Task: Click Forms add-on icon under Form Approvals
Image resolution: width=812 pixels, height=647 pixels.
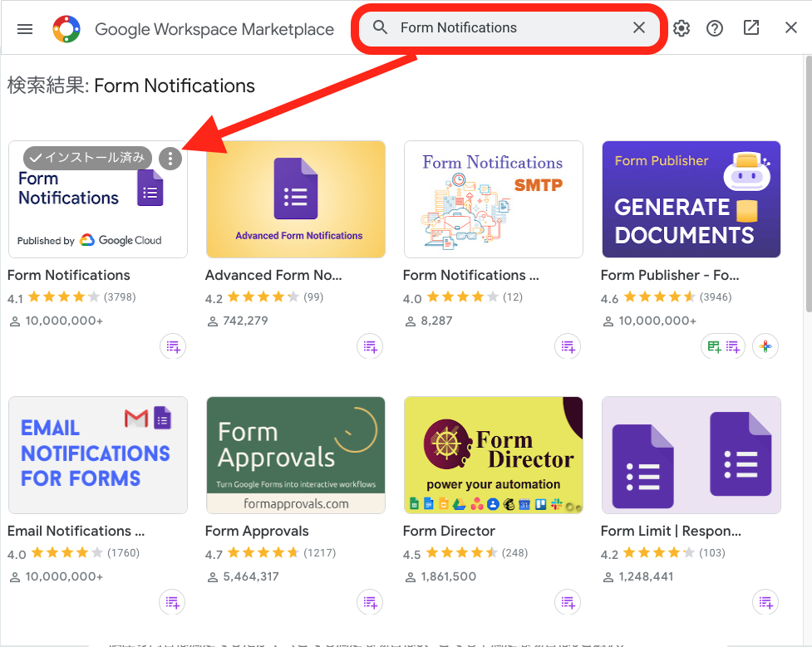Action: pos(371,602)
